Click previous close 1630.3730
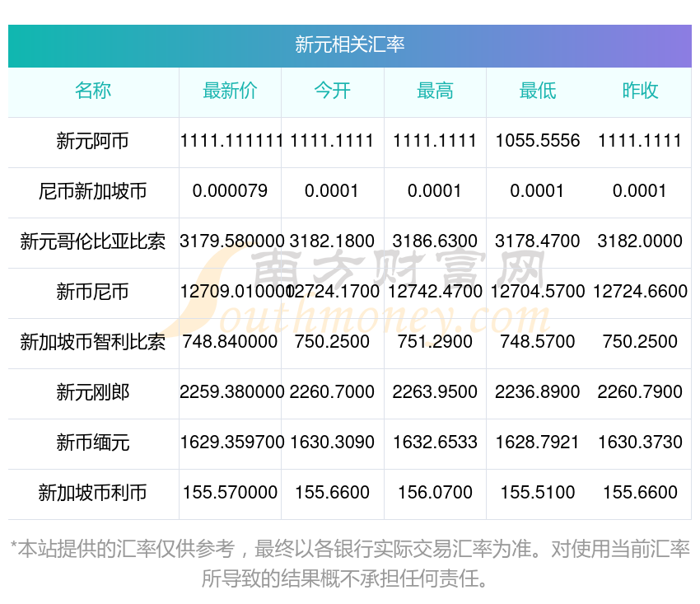 point(640,442)
